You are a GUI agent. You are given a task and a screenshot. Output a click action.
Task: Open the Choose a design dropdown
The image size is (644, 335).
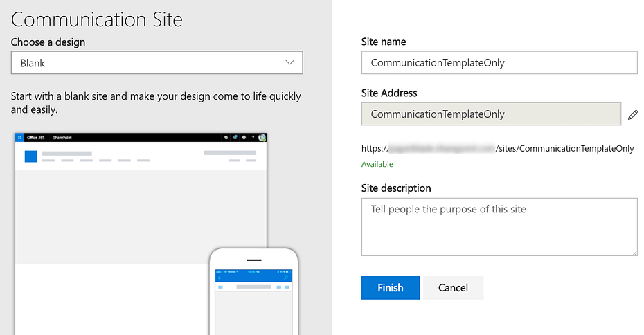(x=156, y=63)
